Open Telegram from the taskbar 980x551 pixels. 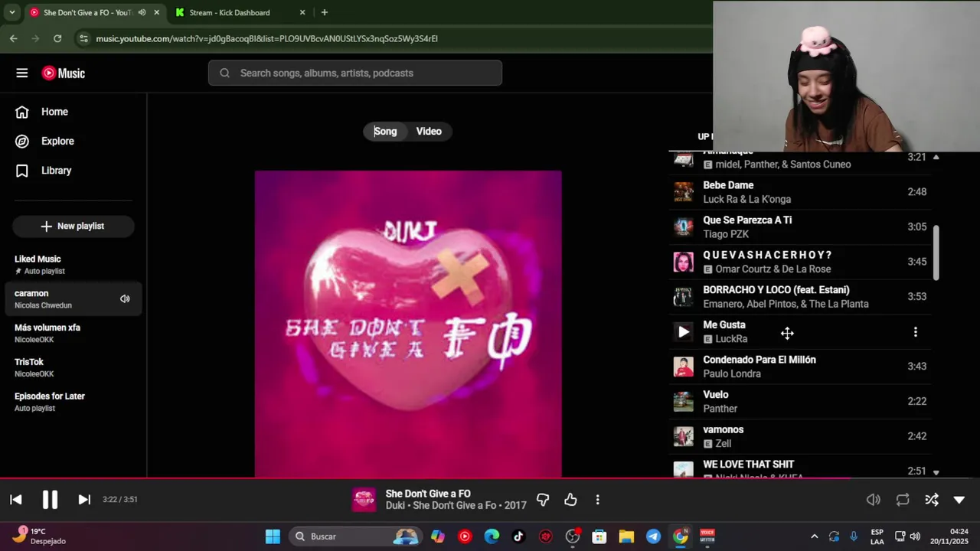[653, 536]
